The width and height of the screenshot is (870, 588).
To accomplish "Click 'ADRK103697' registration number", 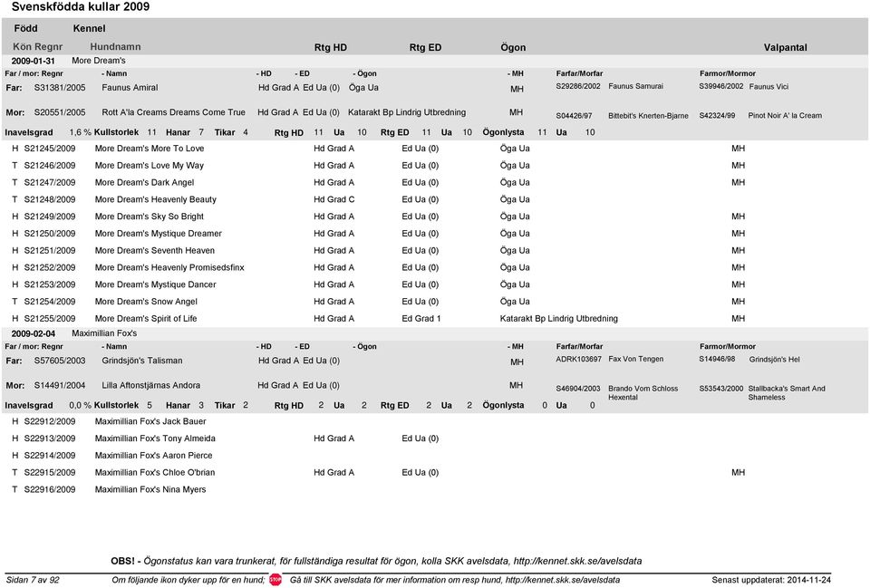I will point(579,359).
